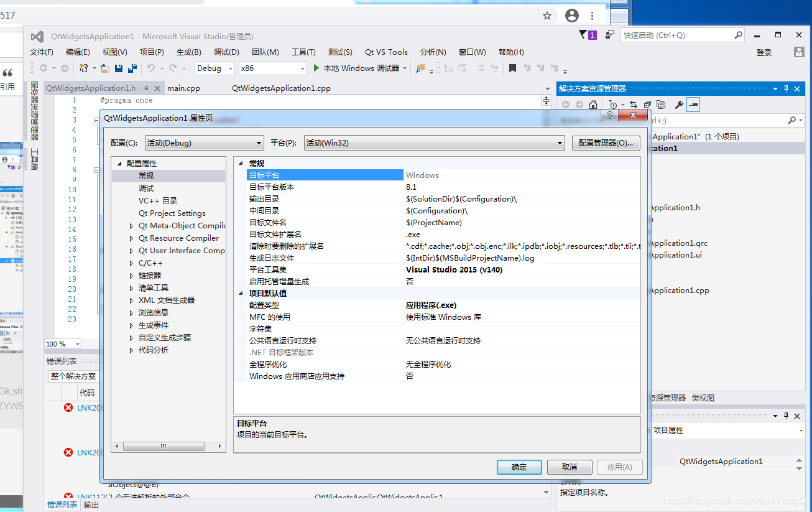This screenshot has height=512, width=812.
Task: Toggle the Solution Explorer panel pin
Action: tap(786, 88)
